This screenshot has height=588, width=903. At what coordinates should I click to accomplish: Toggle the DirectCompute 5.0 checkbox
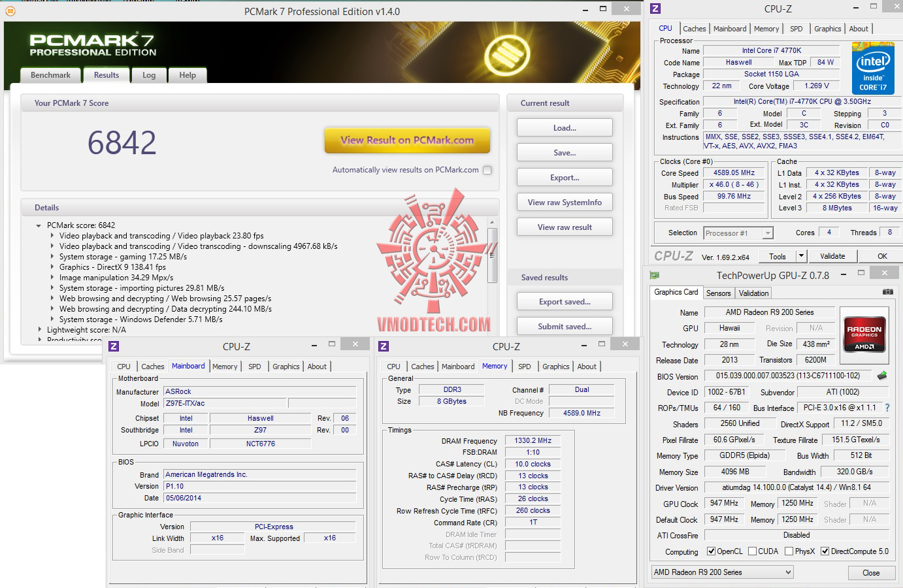point(825,551)
